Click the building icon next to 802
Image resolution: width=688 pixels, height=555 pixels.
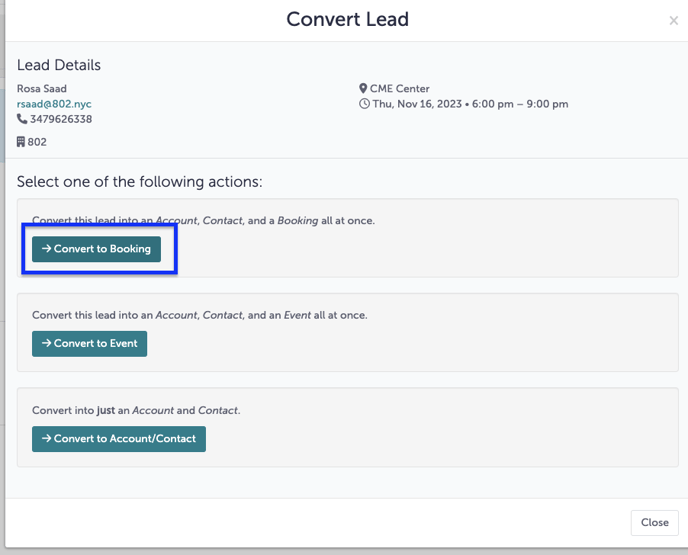(x=21, y=143)
